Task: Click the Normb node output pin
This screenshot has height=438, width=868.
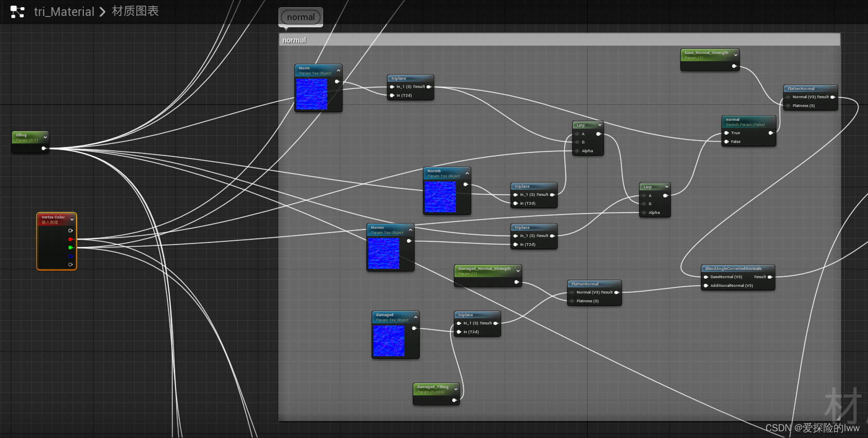Action: pyautogui.click(x=466, y=185)
